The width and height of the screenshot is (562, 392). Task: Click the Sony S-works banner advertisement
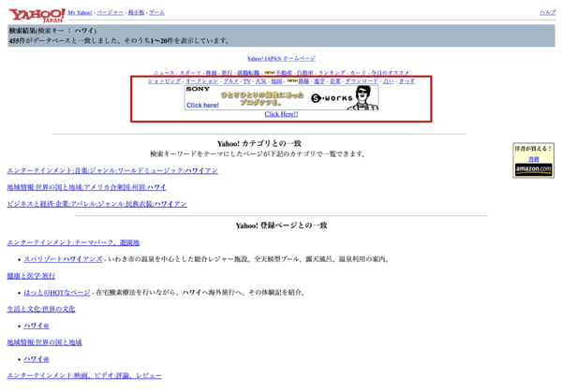[281, 97]
